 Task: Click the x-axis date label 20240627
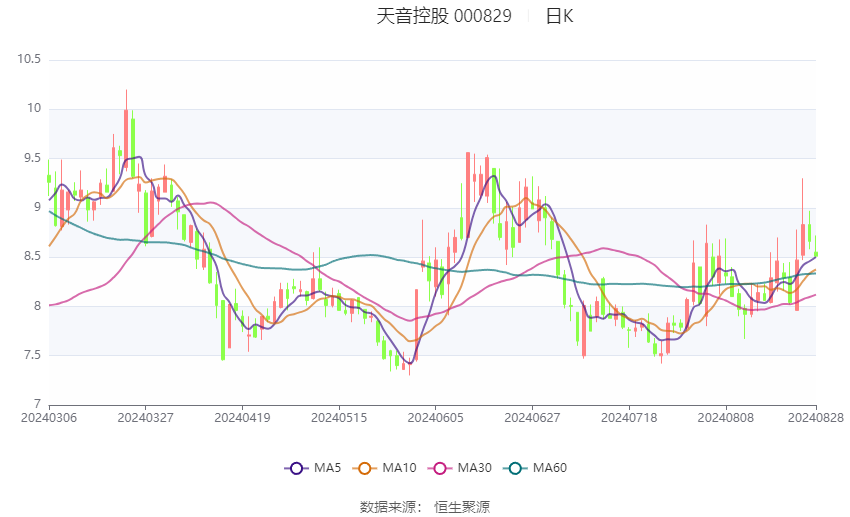click(532, 418)
